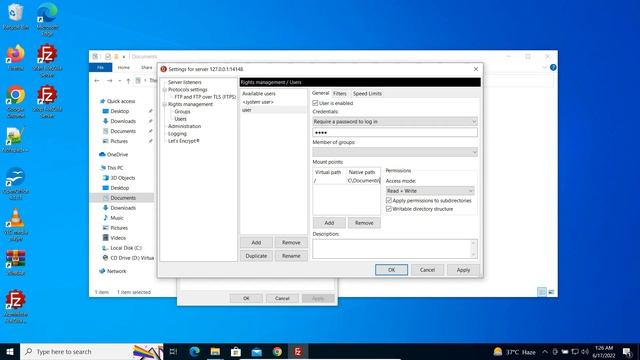Click the password input field
Screen dimensions: 640x360
click(x=395, y=132)
